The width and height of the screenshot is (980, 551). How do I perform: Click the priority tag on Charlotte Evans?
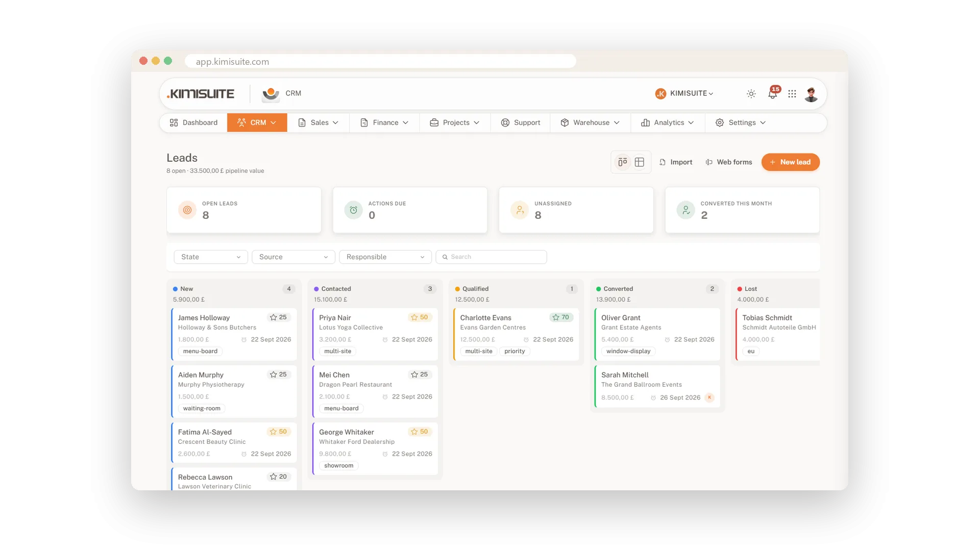pos(514,352)
